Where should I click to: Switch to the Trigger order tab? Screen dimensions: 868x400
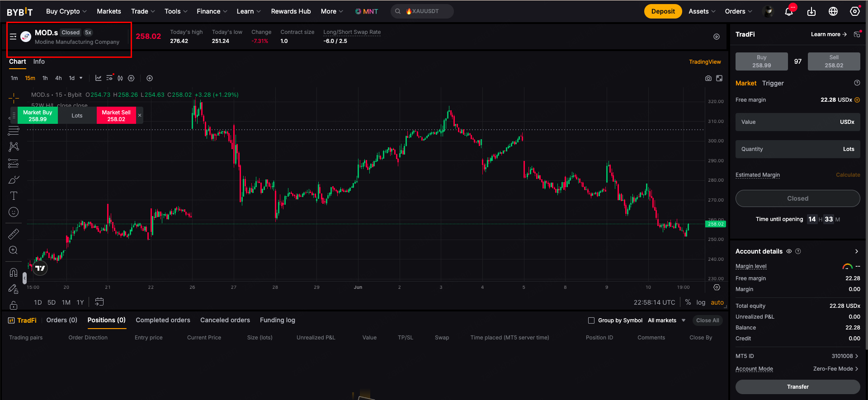coord(773,83)
